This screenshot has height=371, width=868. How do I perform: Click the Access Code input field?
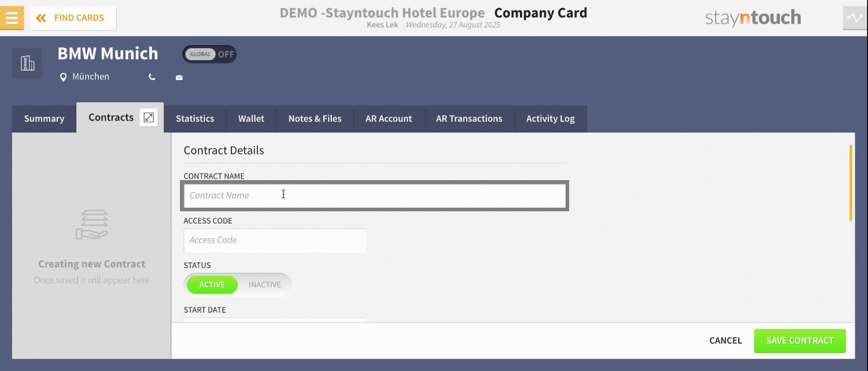click(275, 240)
